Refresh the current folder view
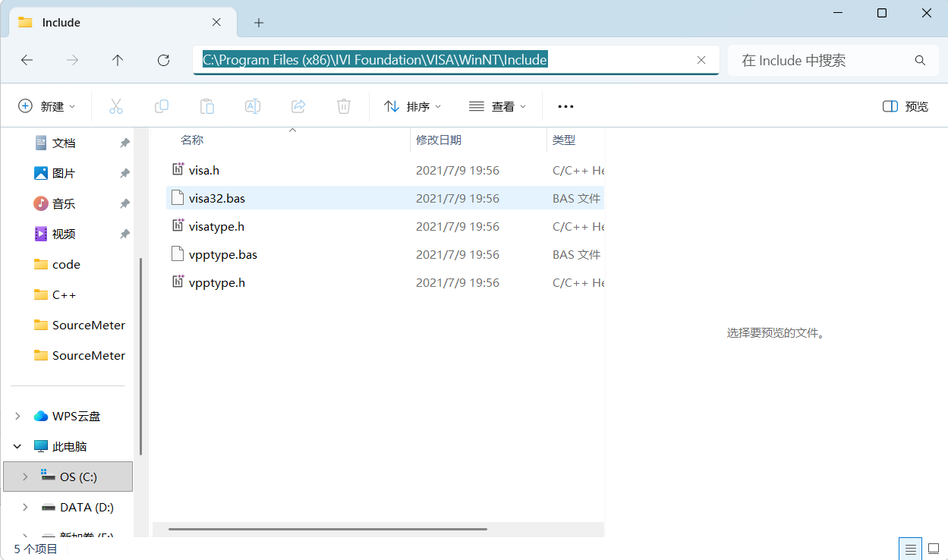This screenshot has width=948, height=560. pos(163,60)
